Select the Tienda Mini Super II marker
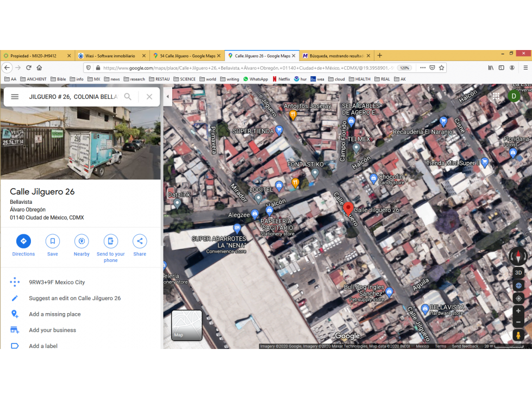Screen dimensions: 532x399 [485, 163]
